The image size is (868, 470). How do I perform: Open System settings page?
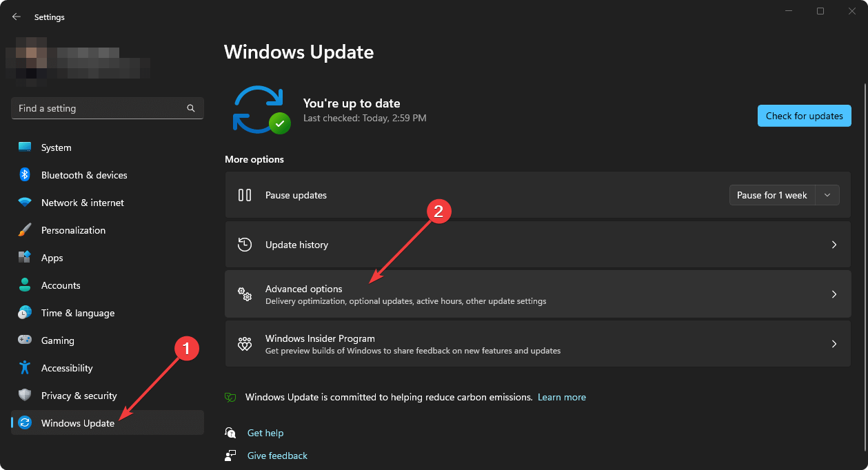pos(108,147)
